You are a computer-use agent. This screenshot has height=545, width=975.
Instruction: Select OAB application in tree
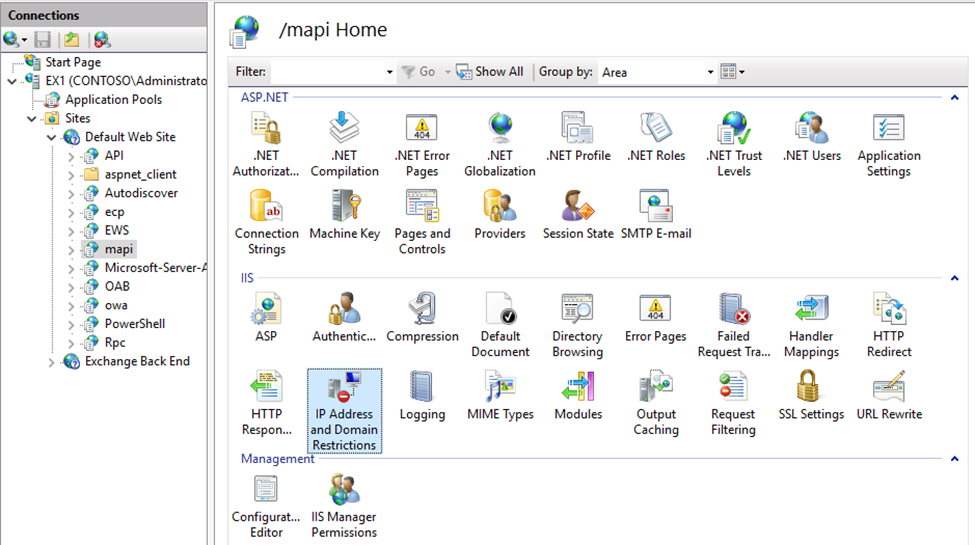pos(117,286)
